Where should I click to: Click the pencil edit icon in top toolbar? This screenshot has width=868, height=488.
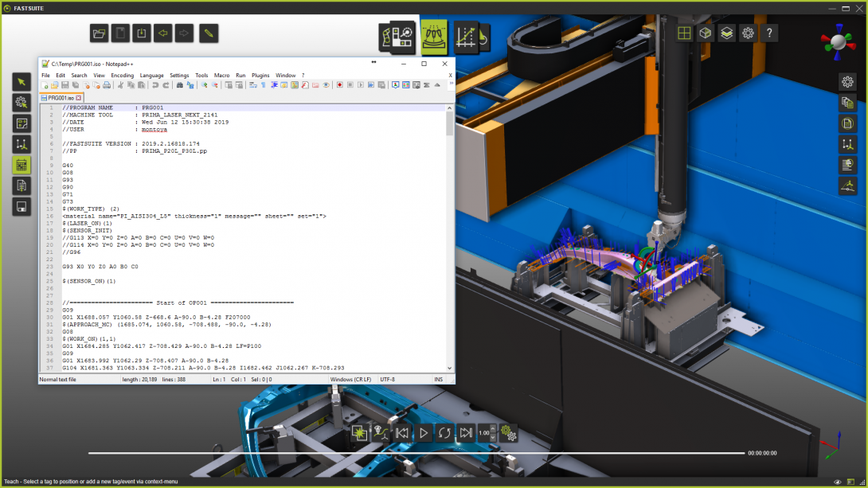pyautogui.click(x=209, y=33)
